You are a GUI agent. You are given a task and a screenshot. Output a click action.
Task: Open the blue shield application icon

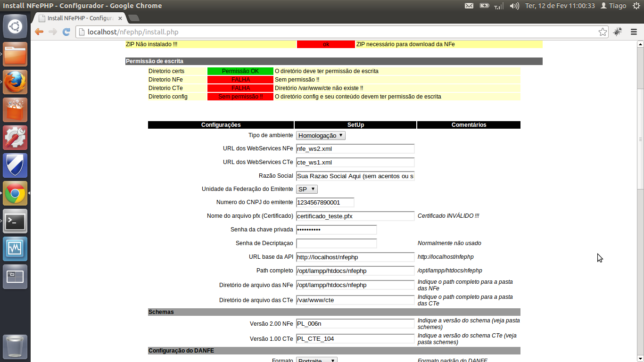pos(15,165)
